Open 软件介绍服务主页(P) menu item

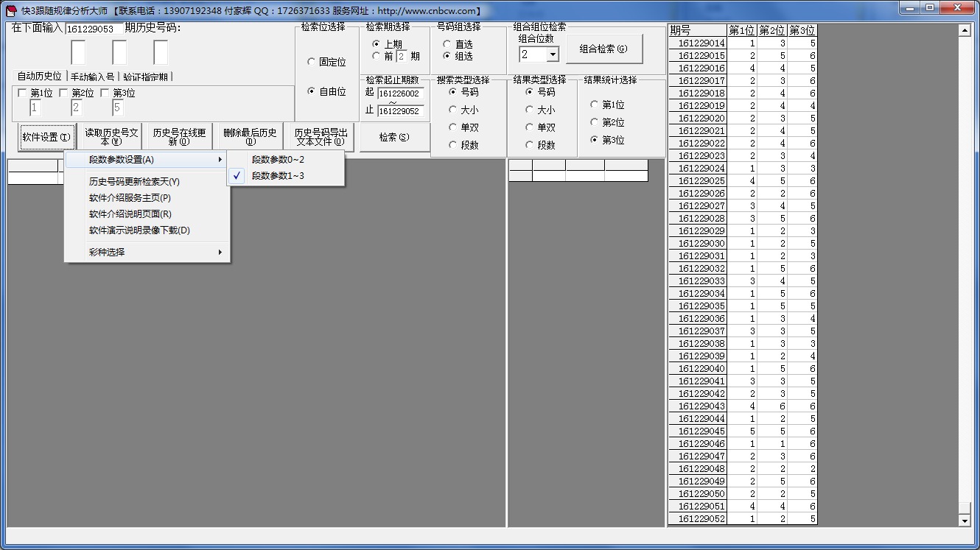click(130, 198)
